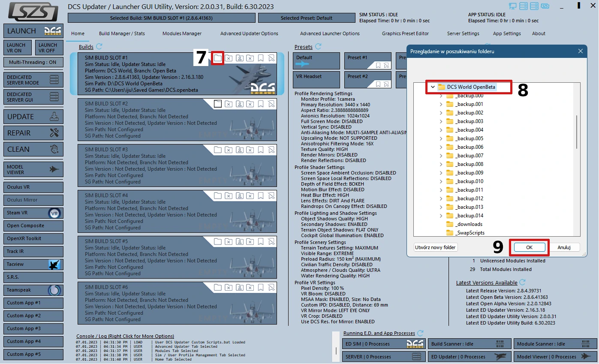The height and width of the screenshot is (364, 599).
Task: Toggle Multi-Threading : ON
Action: tap(33, 62)
